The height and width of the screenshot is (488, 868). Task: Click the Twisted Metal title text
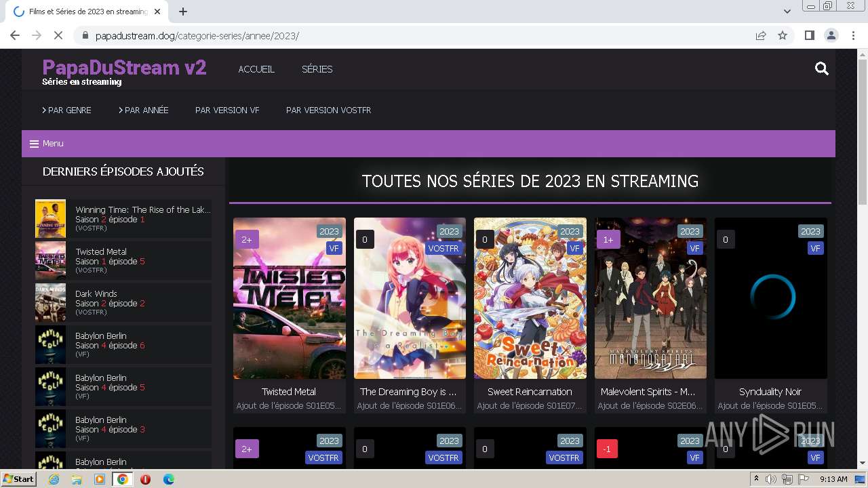coord(289,392)
